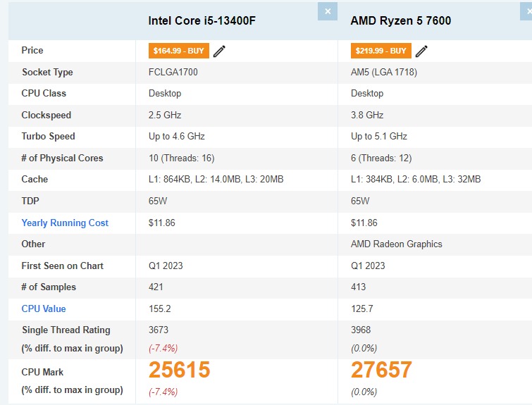Click the FCLGA1700 socket value
The width and height of the screenshot is (532, 405).
pyautogui.click(x=173, y=72)
